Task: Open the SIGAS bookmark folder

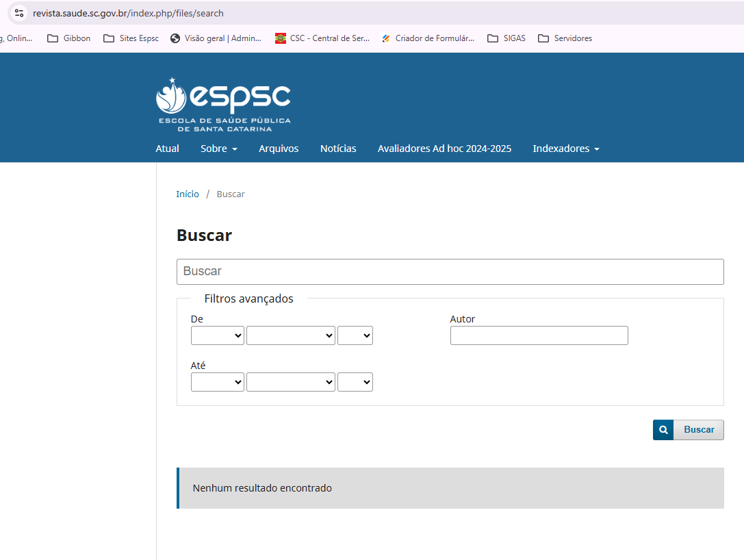Action: coord(506,38)
